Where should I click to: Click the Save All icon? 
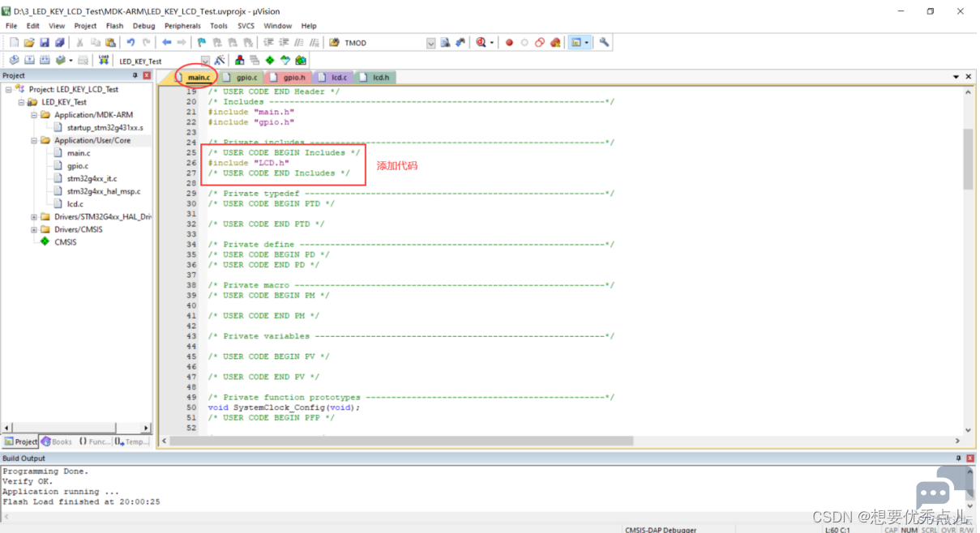[x=59, y=43]
